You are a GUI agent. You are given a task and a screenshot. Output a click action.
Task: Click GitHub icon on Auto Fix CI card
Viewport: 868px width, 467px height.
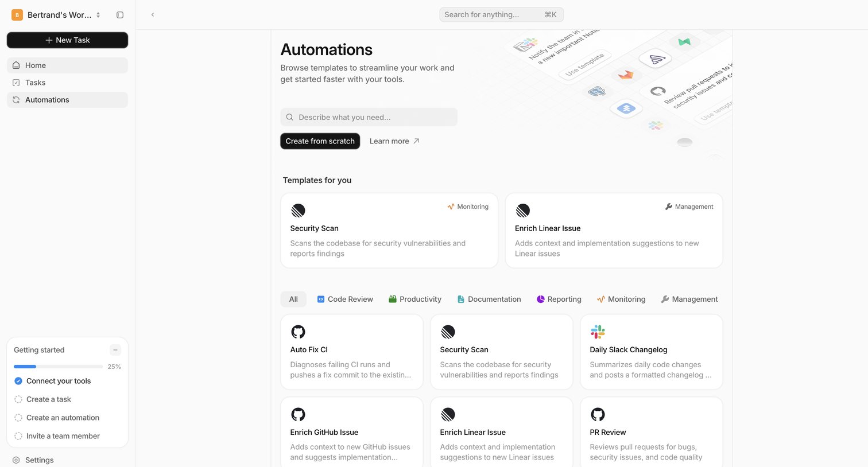pos(298,332)
